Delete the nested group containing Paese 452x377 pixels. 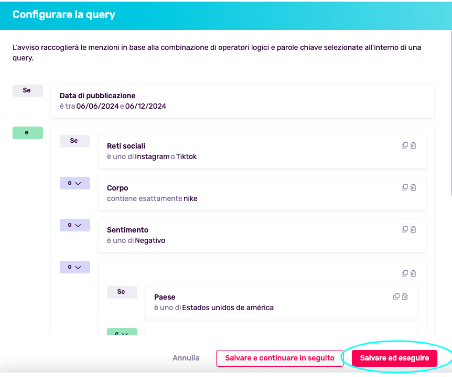(413, 273)
